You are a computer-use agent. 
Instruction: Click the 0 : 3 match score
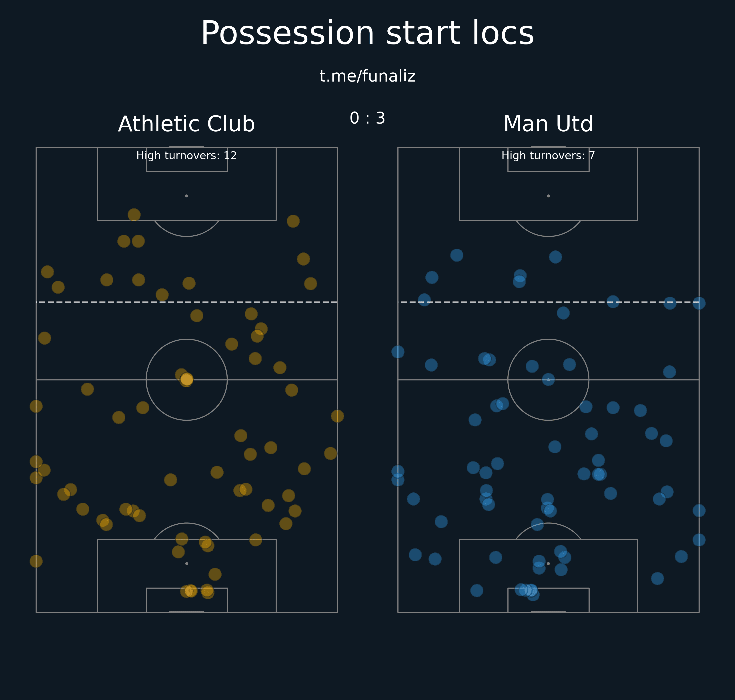367,118
